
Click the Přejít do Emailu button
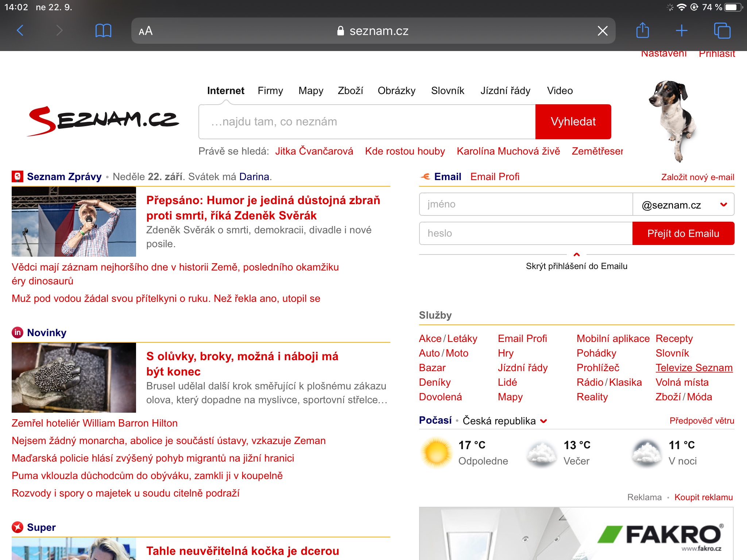click(683, 233)
